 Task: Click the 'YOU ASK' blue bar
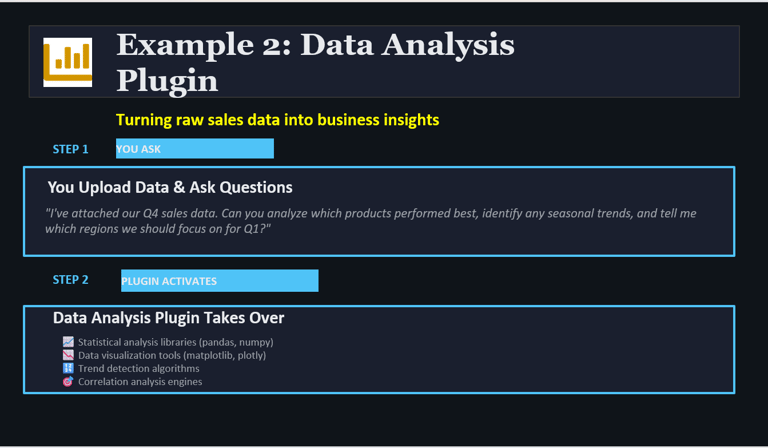194,149
